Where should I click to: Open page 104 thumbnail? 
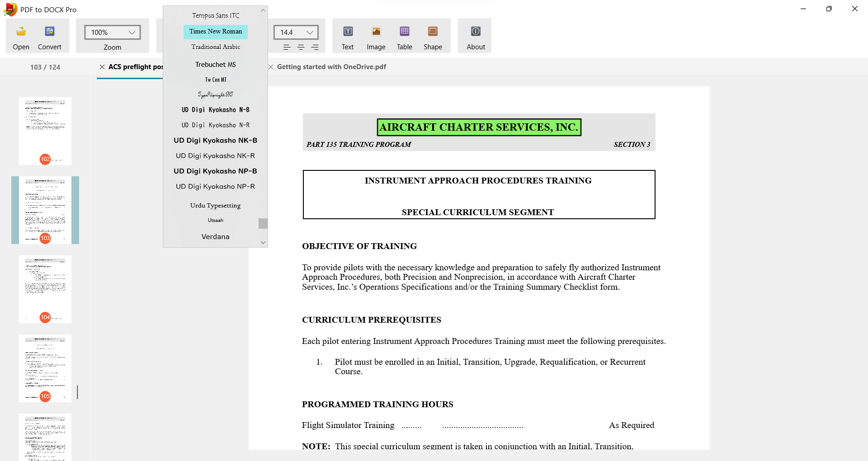coord(45,289)
